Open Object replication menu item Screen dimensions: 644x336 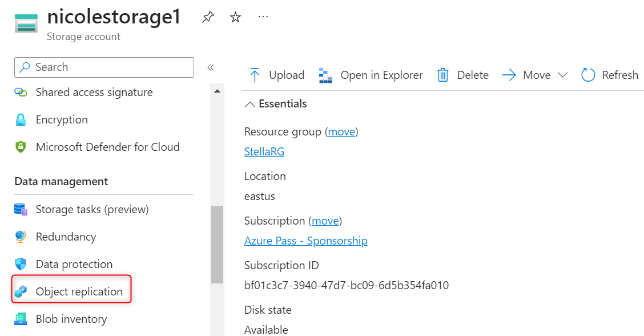point(79,291)
